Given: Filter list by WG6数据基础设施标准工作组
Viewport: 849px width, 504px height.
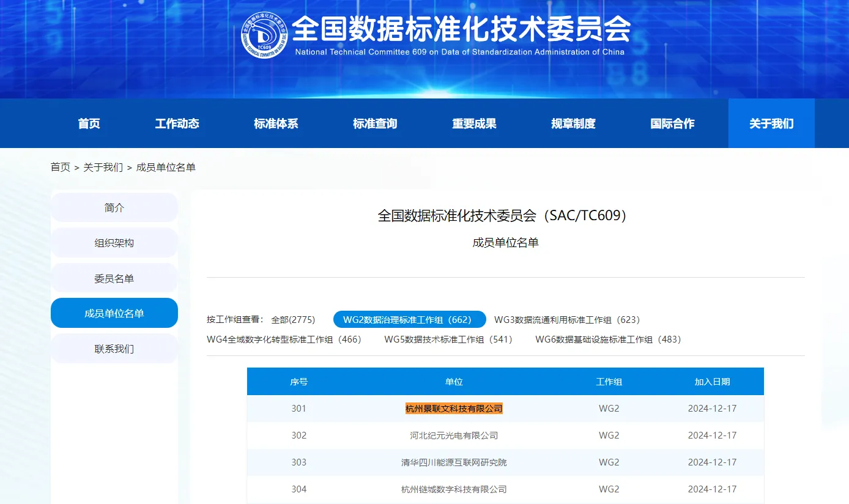Looking at the screenshot, I should pos(608,339).
